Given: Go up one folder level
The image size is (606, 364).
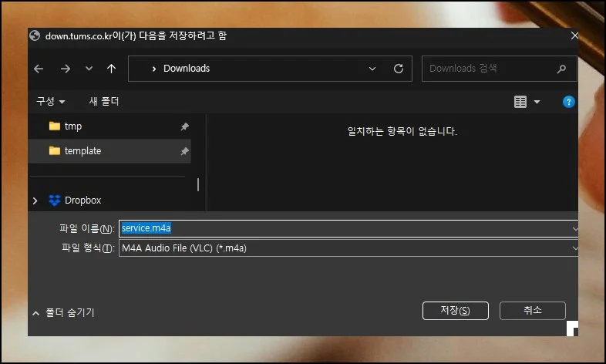Looking at the screenshot, I should point(111,69).
